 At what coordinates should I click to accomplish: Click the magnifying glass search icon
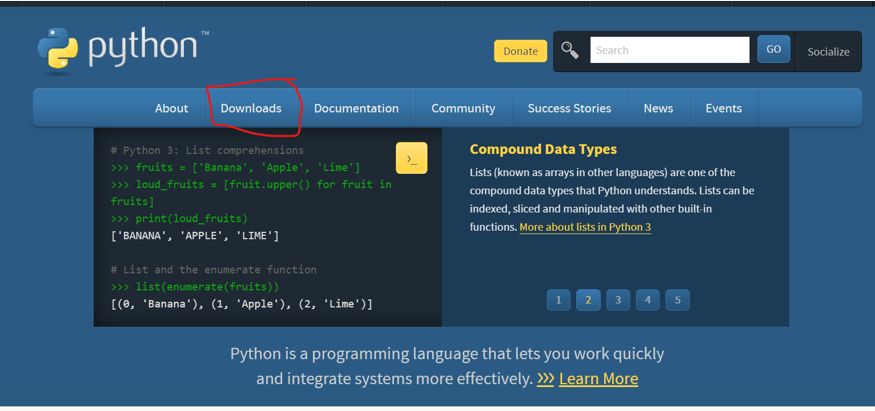coord(570,50)
